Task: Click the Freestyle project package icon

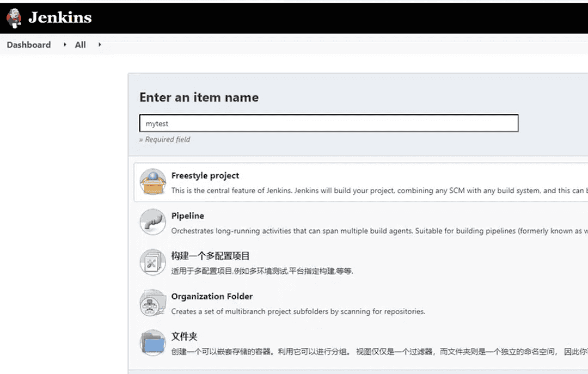Action: 152,182
